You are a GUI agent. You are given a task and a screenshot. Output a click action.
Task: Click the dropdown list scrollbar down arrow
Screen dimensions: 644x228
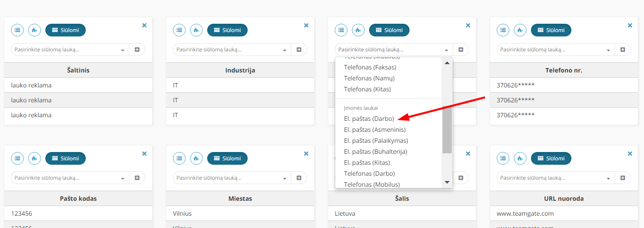[447, 182]
